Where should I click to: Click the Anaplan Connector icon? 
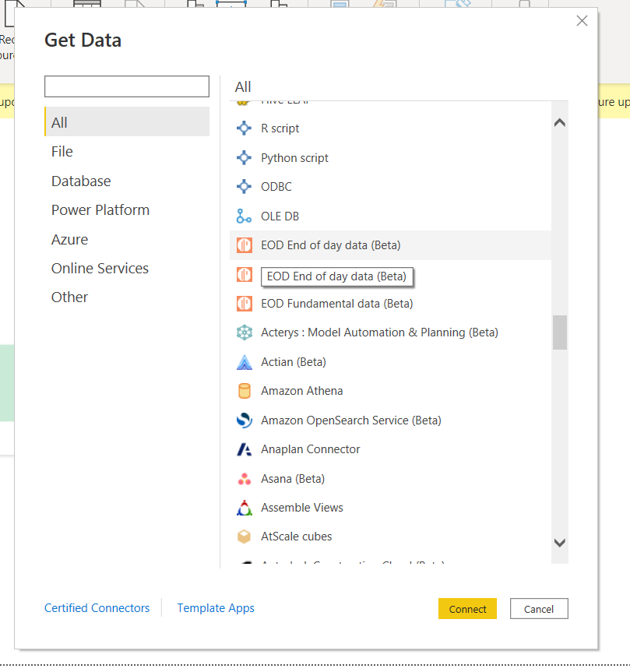[245, 449]
